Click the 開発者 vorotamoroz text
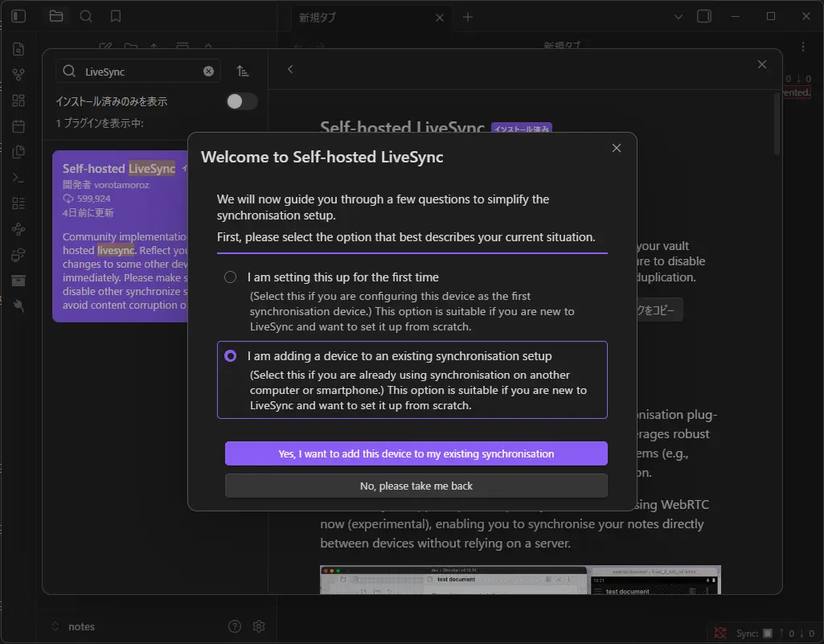Viewport: 824px width, 644px height. coord(105,185)
